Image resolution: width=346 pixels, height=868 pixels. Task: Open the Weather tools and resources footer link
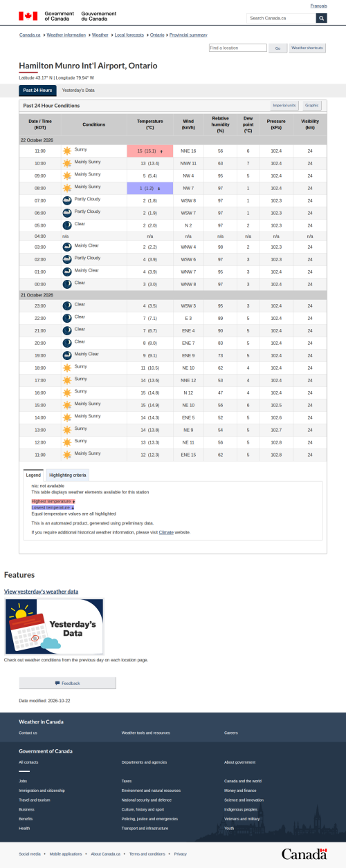tap(145, 733)
